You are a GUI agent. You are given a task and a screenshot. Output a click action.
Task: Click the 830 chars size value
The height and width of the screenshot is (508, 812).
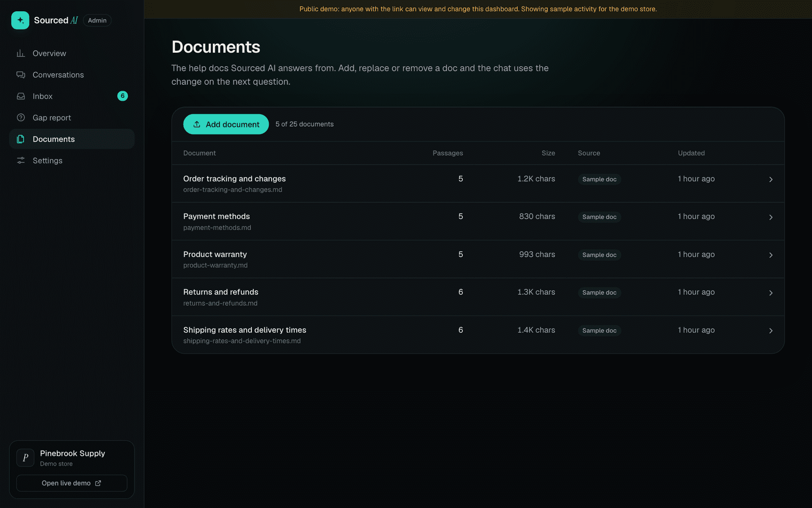[537, 216]
